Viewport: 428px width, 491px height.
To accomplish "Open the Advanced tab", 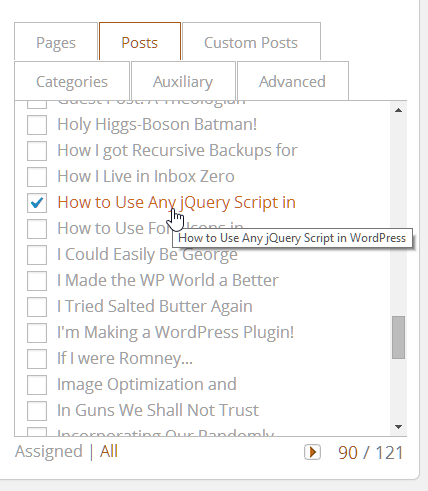I will pos(293,81).
